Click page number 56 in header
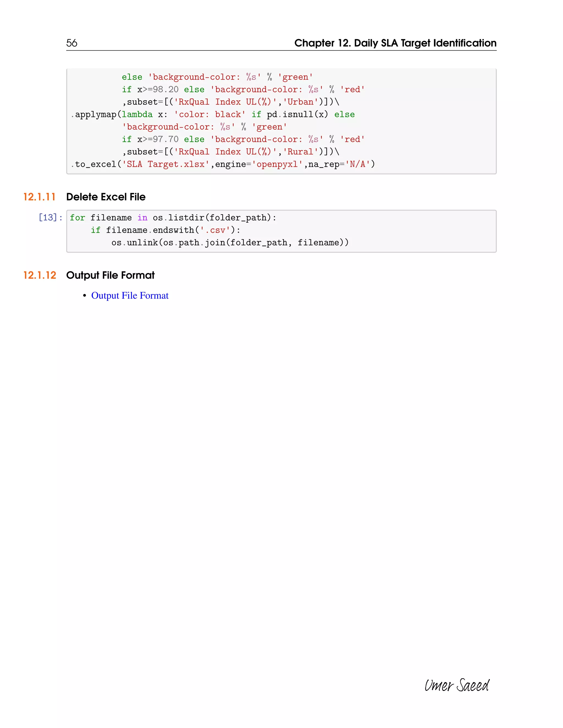The width and height of the screenshot is (563, 728). click(72, 43)
